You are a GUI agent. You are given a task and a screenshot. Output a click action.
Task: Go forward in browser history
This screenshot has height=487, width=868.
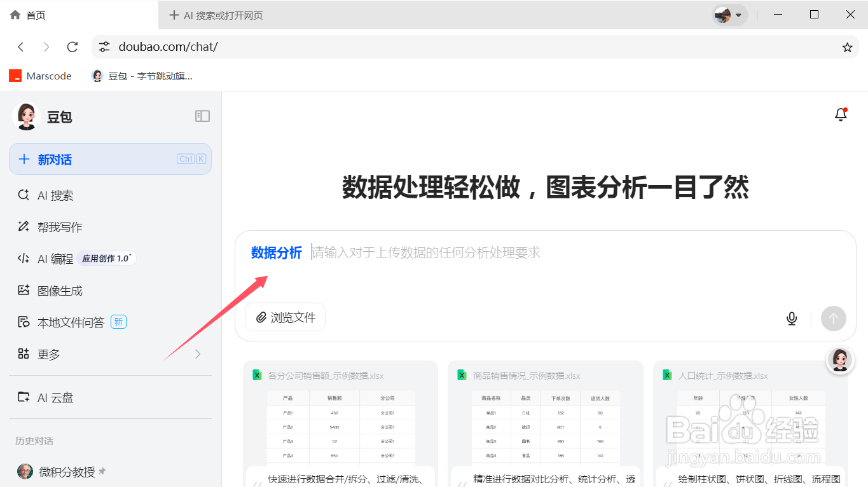pos(46,47)
